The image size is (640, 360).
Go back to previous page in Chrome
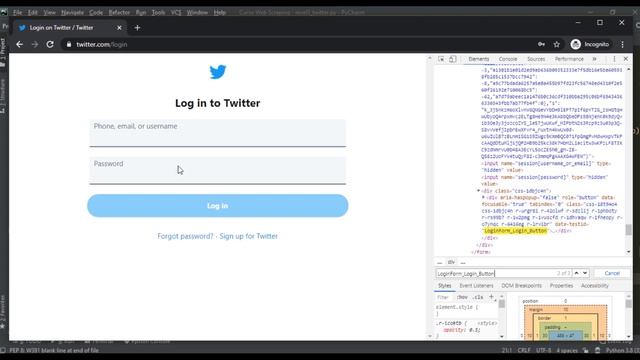pyautogui.click(x=20, y=44)
